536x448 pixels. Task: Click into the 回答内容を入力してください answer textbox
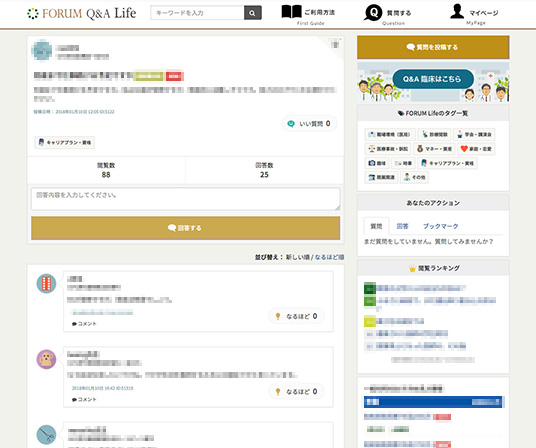pos(186,199)
